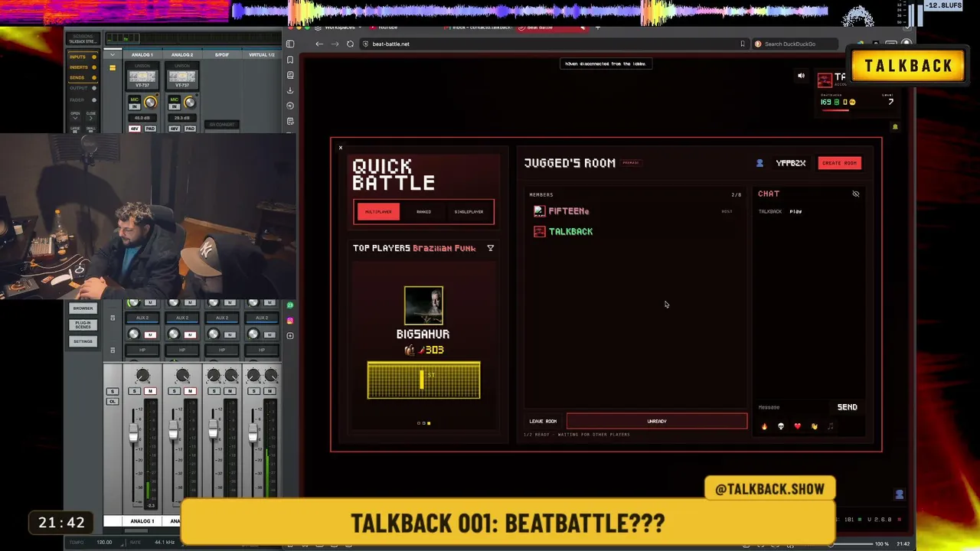
Task: Solo the Analog 2 channel fader strip
Action: pos(174,391)
